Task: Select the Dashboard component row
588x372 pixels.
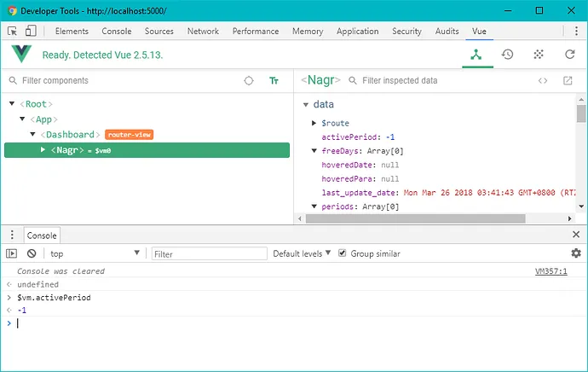Action: point(147,135)
